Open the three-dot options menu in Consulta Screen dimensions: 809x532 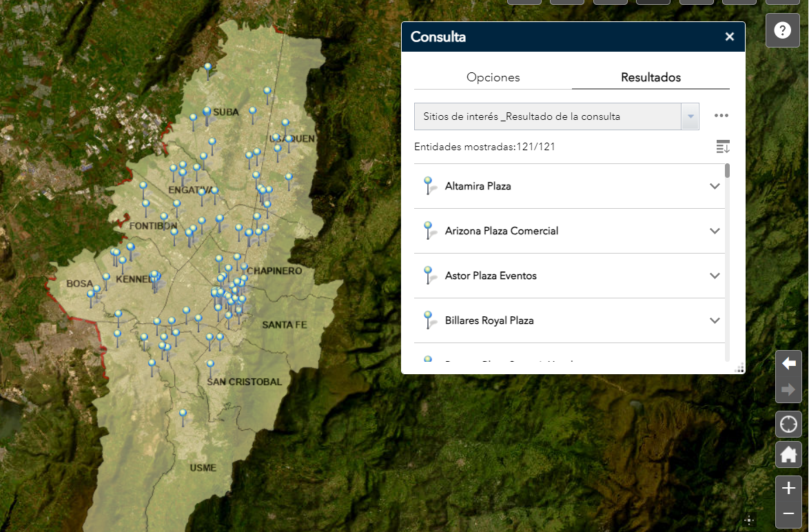(x=721, y=116)
